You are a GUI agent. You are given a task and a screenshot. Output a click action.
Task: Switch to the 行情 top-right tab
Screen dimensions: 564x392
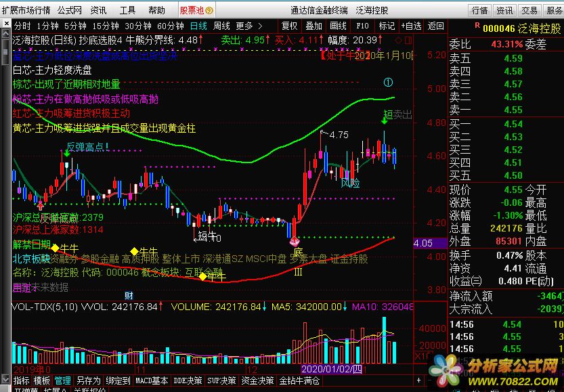point(479,11)
